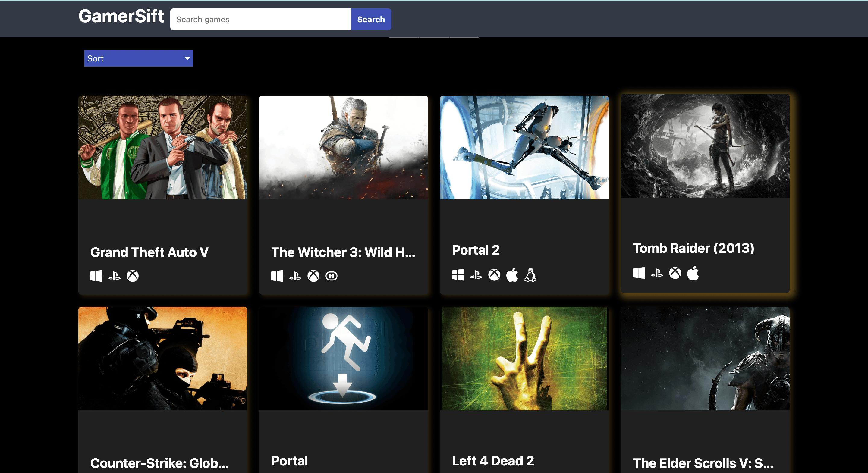Click the Xbox icon on the Portal 2 card

pyautogui.click(x=494, y=274)
